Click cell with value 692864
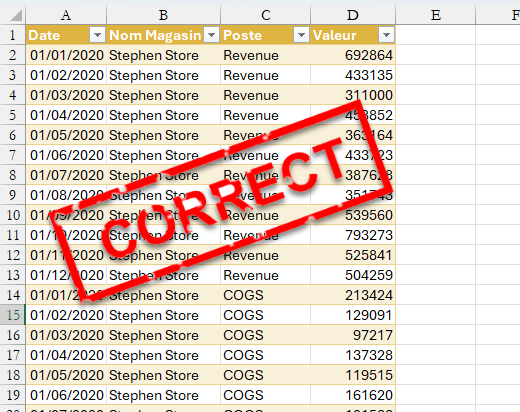Image resolution: width=520 pixels, height=412 pixels. 353,55
